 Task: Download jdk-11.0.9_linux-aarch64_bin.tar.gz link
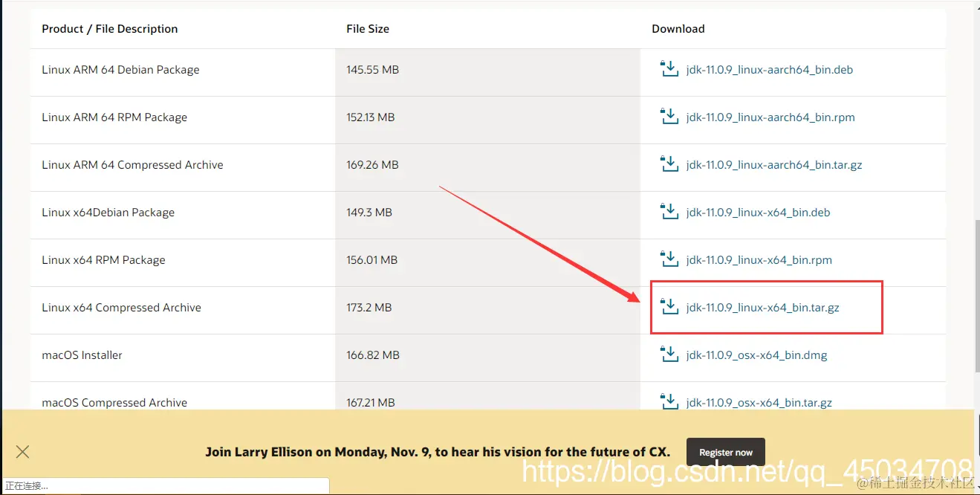(774, 165)
